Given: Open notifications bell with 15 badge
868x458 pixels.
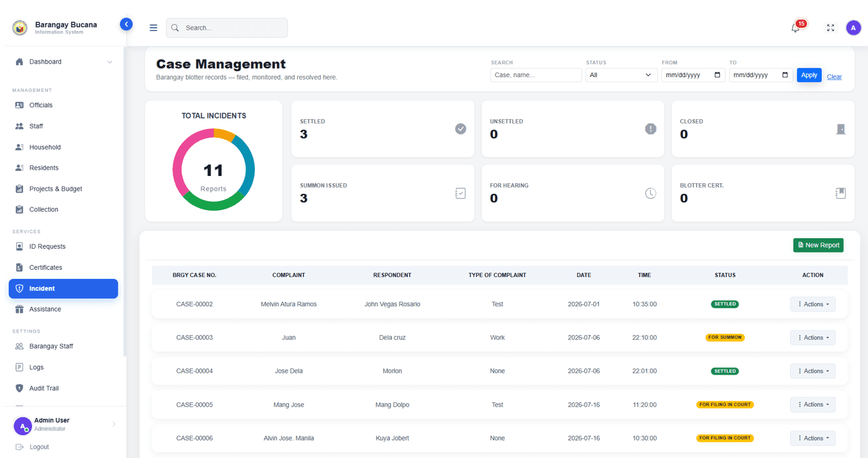Looking at the screenshot, I should pyautogui.click(x=796, y=28).
